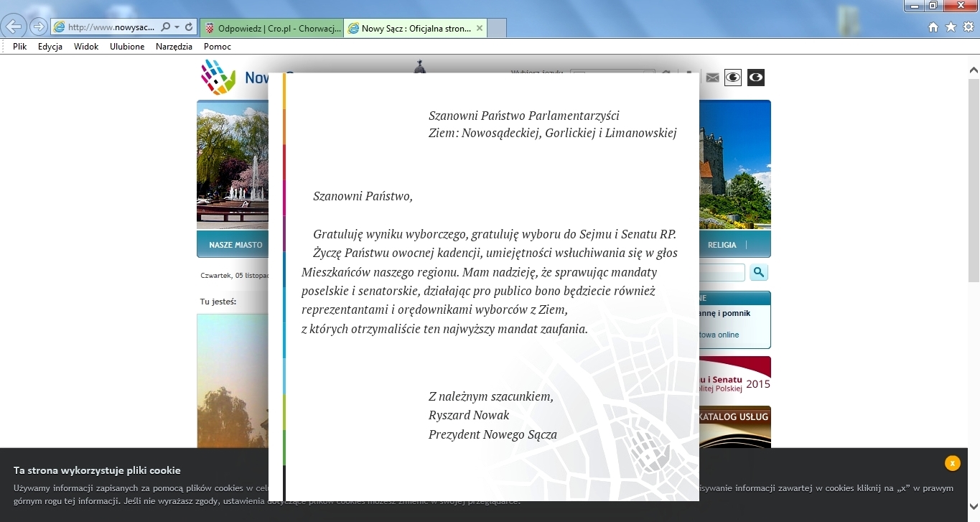Open the Favorites star icon
The width and height of the screenshot is (980, 522).
(951, 27)
